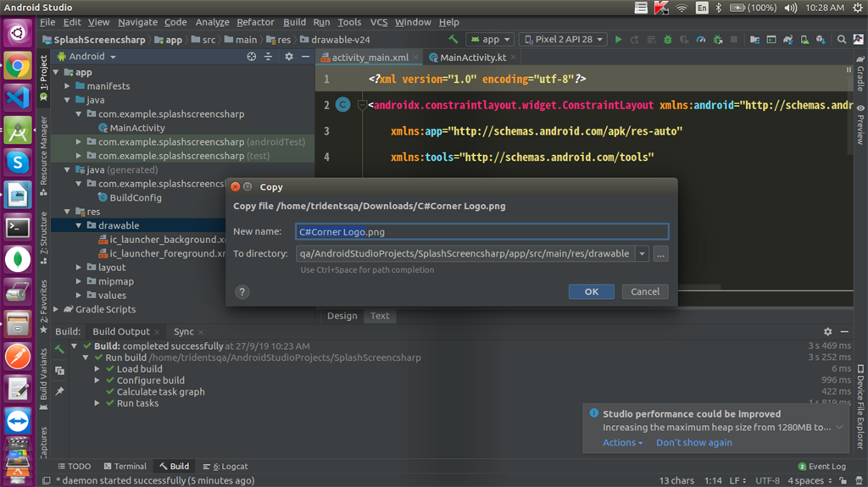The image size is (868, 487).
Task: Open Project panel settings gear
Action: [288, 57]
